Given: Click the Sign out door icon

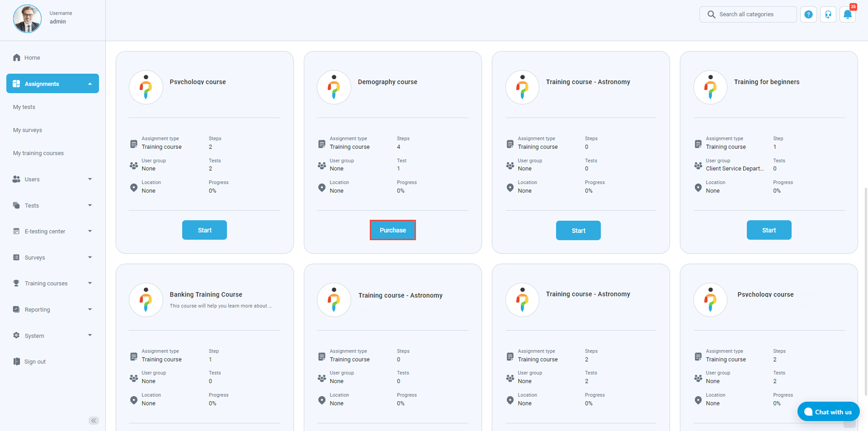Looking at the screenshot, I should tap(16, 362).
